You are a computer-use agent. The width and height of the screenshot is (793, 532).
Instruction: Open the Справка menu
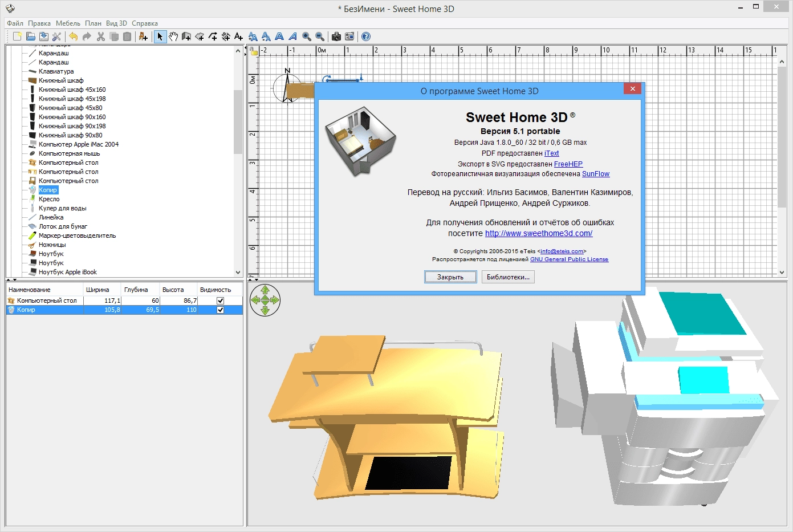tap(145, 23)
